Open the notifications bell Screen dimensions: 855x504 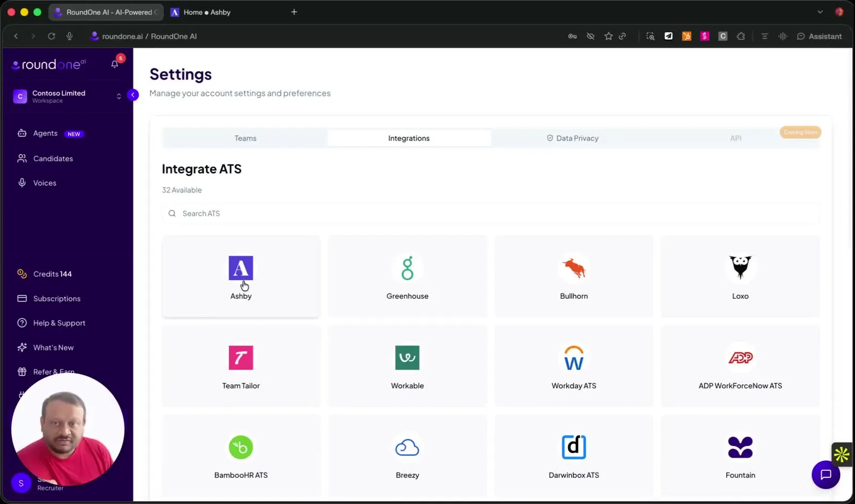click(114, 64)
